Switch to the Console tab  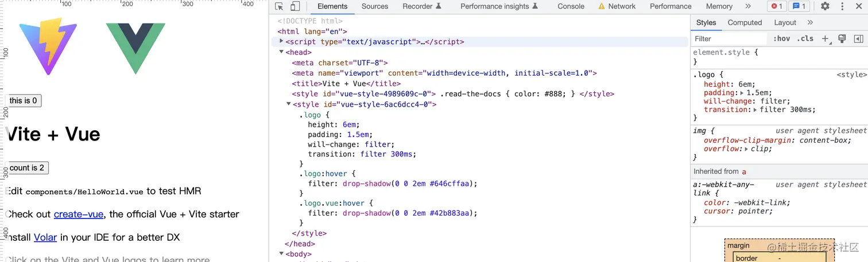pyautogui.click(x=571, y=6)
